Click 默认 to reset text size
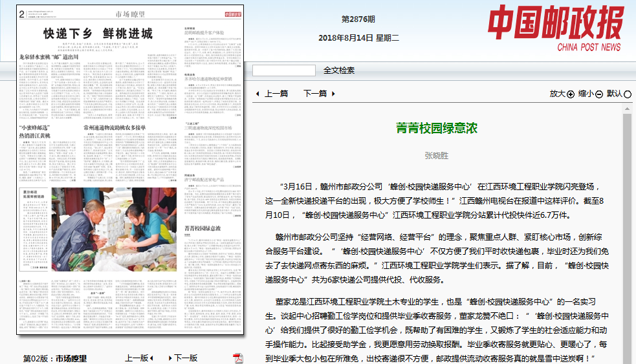The image size is (636, 364). coord(615,94)
